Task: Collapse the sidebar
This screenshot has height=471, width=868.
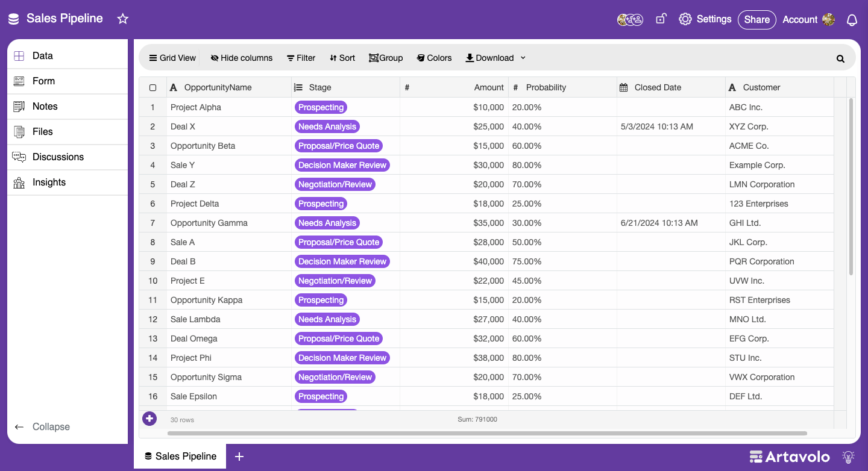Action: 42,426
